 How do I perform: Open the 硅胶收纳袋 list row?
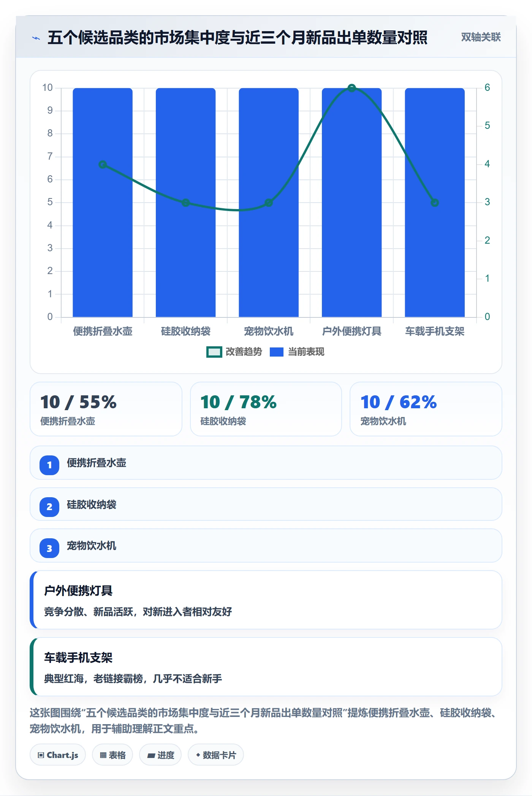(266, 504)
